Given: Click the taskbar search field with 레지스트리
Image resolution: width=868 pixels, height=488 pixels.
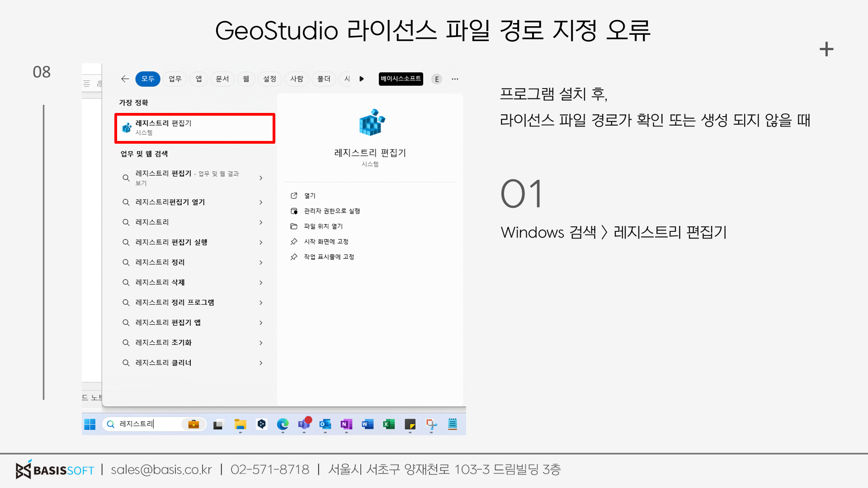Looking at the screenshot, I should click(x=154, y=424).
